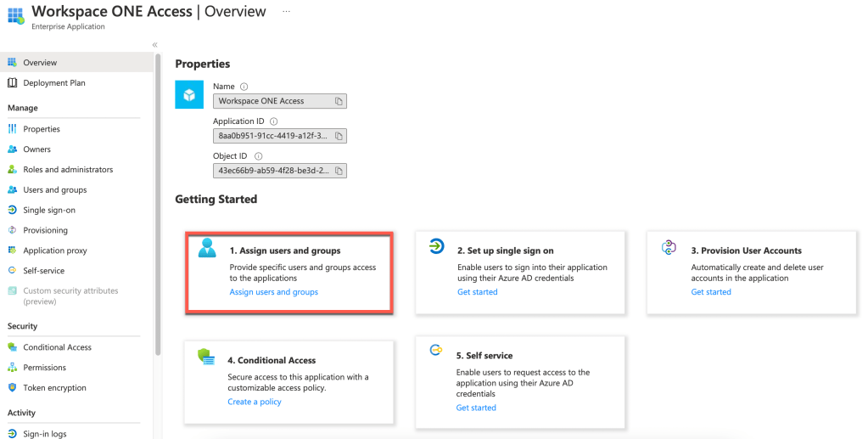Screen dimensions: 868x439
Task: Click the Conditional Access shield tile icon
Action: [206, 357]
